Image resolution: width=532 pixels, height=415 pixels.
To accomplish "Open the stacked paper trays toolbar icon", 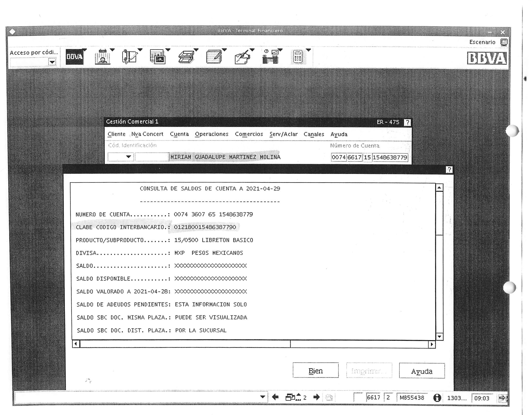I will (186, 57).
